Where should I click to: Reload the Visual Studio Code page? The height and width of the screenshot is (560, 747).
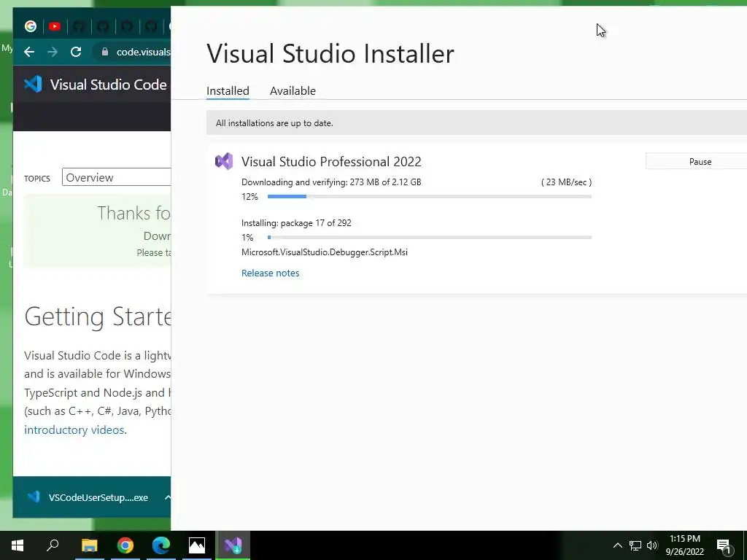tap(76, 52)
